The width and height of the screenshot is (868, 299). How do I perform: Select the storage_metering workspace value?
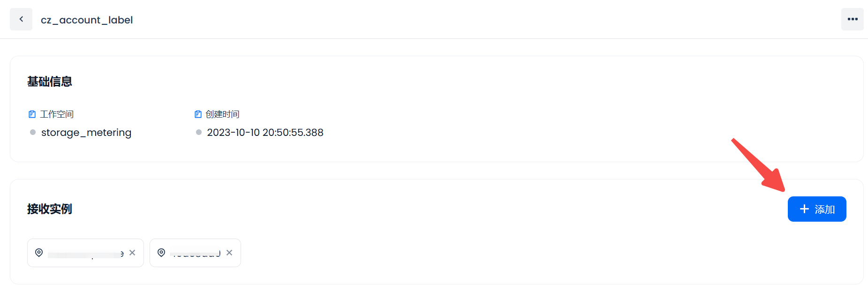pos(86,133)
